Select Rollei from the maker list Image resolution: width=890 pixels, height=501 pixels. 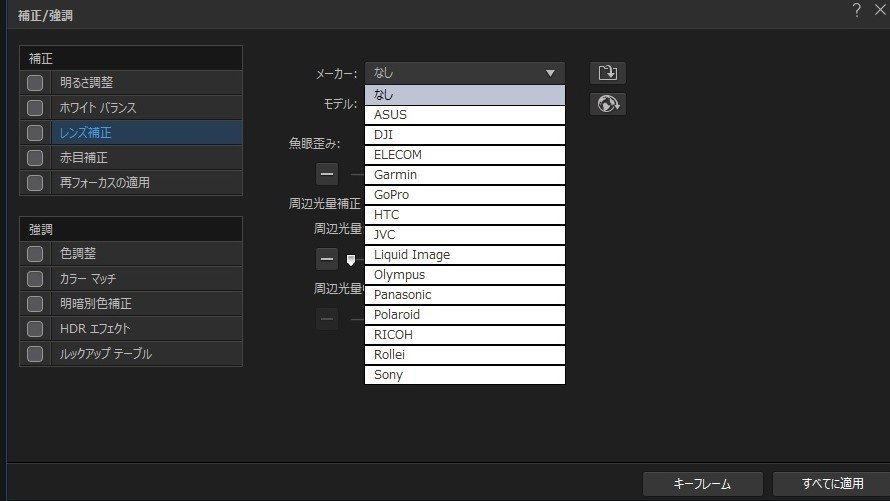pyautogui.click(x=465, y=355)
